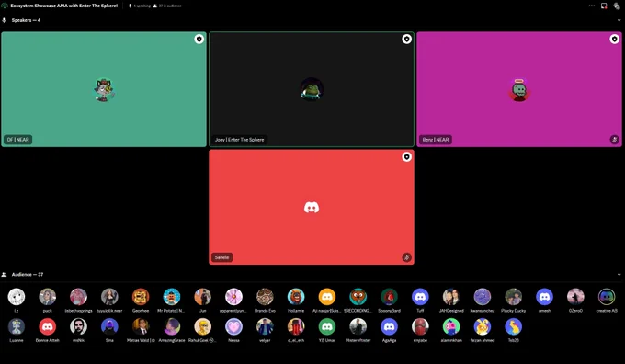The height and width of the screenshot is (364, 625).
Task: Open moderator badge on DF | NEAR tile
Action: coord(199,40)
